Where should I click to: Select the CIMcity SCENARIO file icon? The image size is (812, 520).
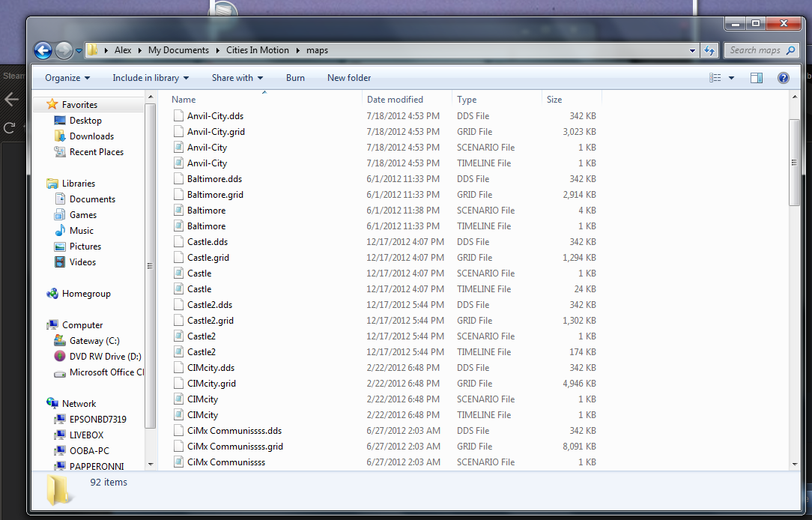(179, 399)
